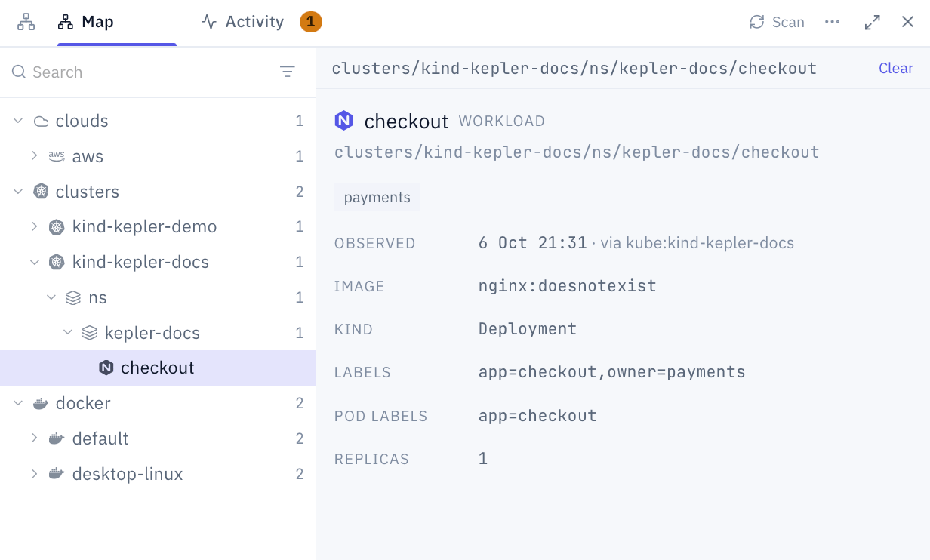Click the orange Activity badge showing 1
Viewport: 930px width, 560px height.
click(x=311, y=22)
